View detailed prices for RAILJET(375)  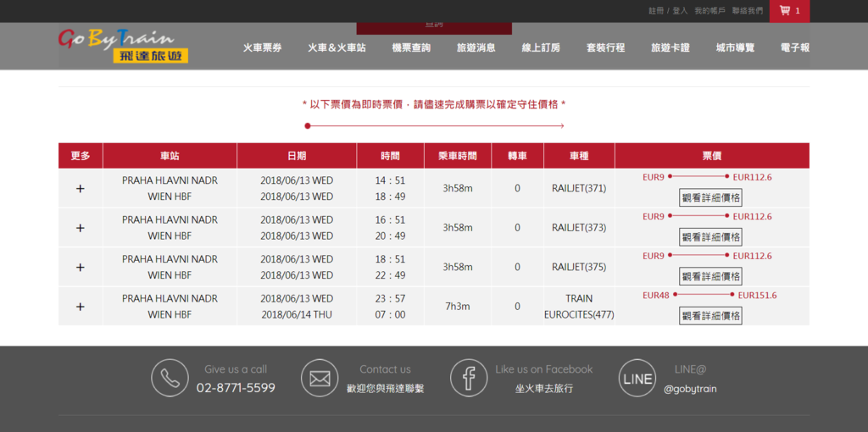711,276
